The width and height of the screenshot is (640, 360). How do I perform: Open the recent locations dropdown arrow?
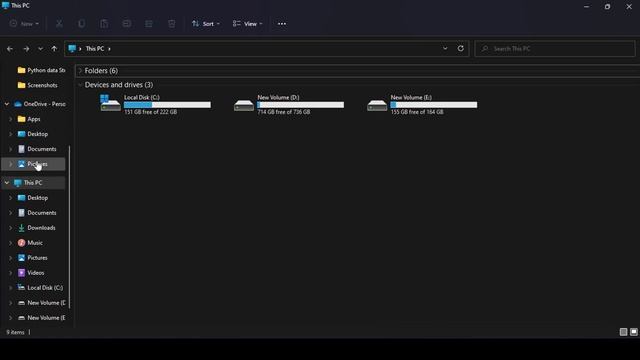pos(40,49)
